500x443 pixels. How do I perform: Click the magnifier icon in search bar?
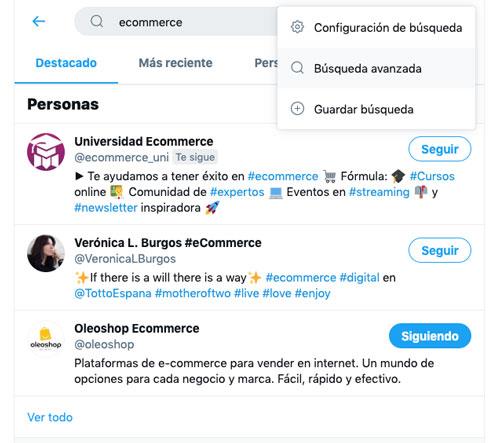pos(97,22)
